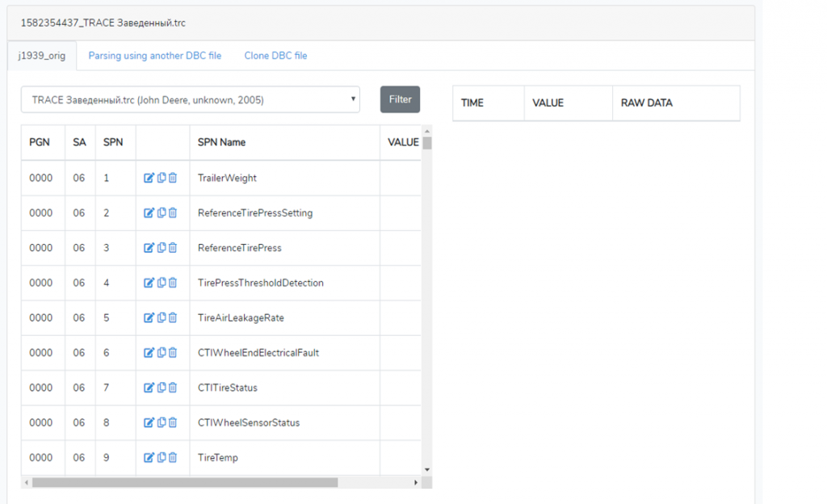
Task: Click the horizontal scrollbar under the table
Action: (x=185, y=482)
